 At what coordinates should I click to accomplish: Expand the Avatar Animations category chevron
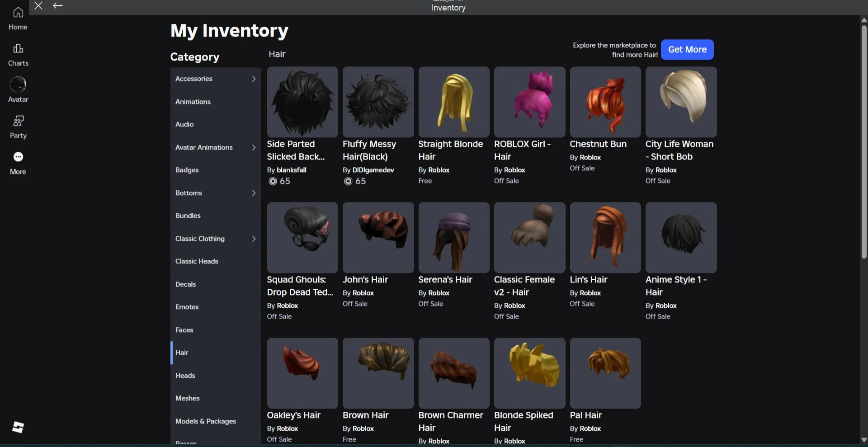254,147
